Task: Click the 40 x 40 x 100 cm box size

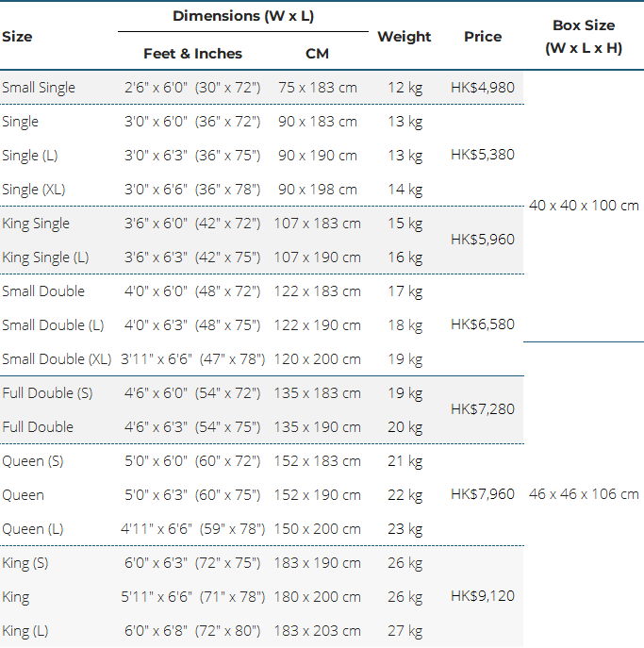Action: tap(584, 205)
